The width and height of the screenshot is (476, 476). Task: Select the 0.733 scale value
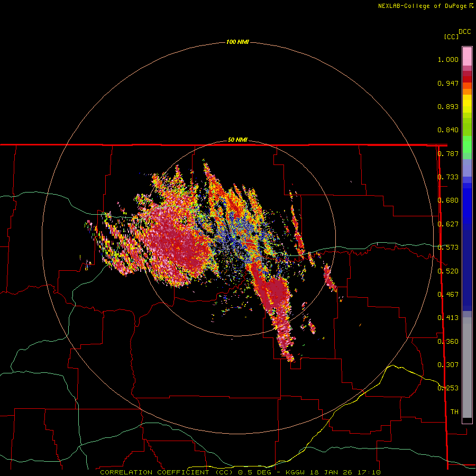coord(448,177)
